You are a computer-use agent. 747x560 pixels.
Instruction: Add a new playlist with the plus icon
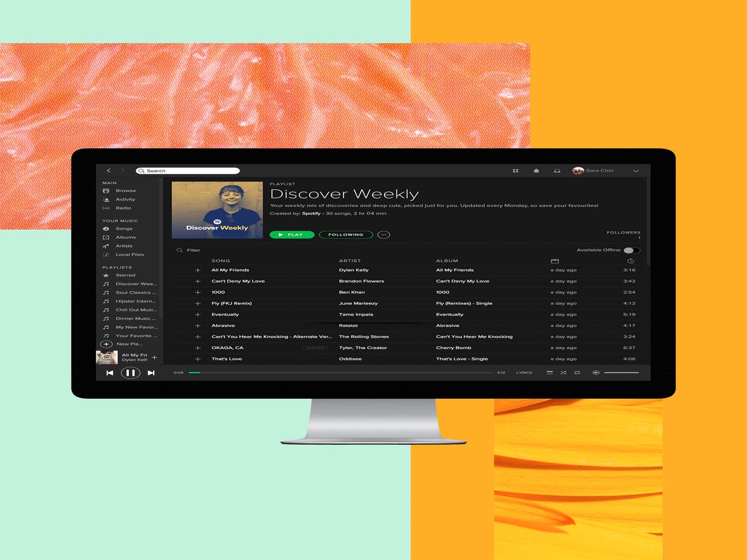(106, 344)
